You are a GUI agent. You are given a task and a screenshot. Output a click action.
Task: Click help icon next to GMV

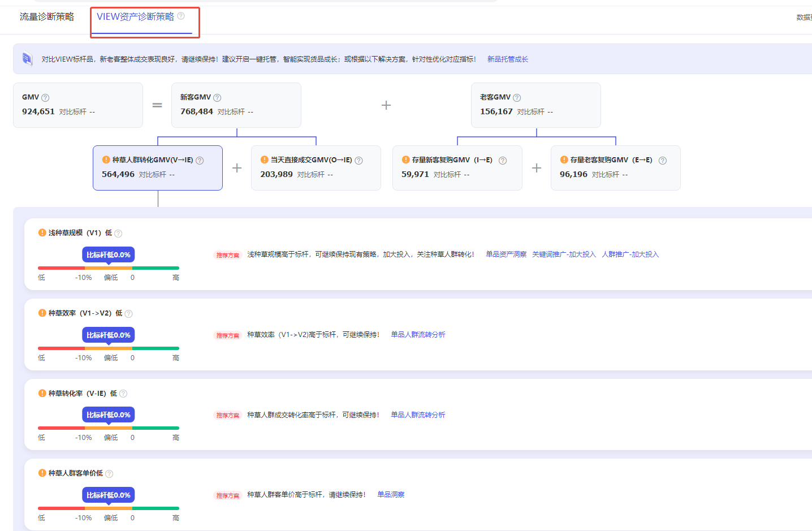[x=45, y=98]
